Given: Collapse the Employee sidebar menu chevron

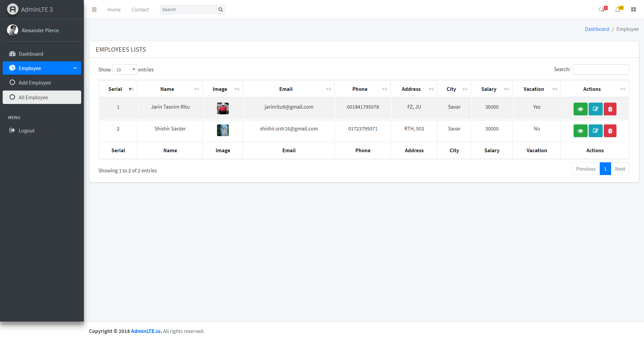Looking at the screenshot, I should 75,68.
